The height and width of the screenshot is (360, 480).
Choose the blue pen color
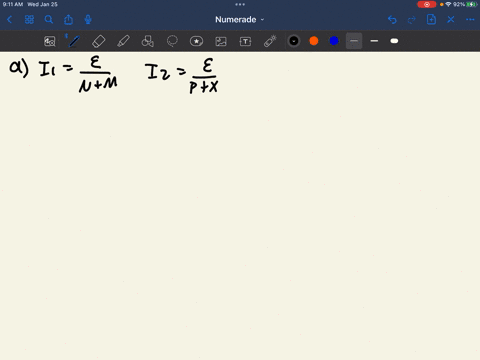click(334, 41)
